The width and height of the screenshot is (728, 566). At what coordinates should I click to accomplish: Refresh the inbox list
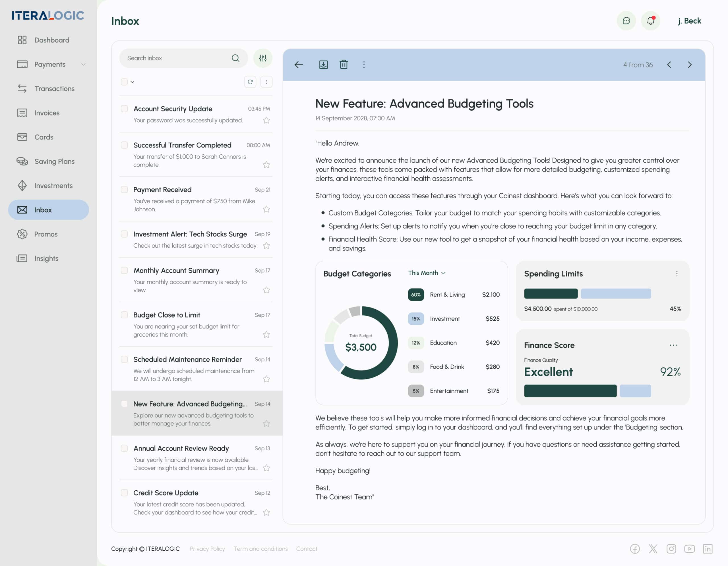[x=250, y=82]
